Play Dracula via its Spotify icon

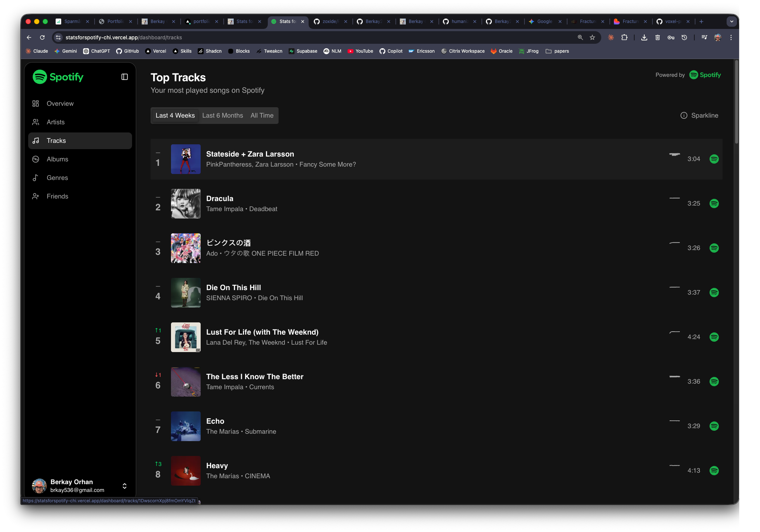714,203
